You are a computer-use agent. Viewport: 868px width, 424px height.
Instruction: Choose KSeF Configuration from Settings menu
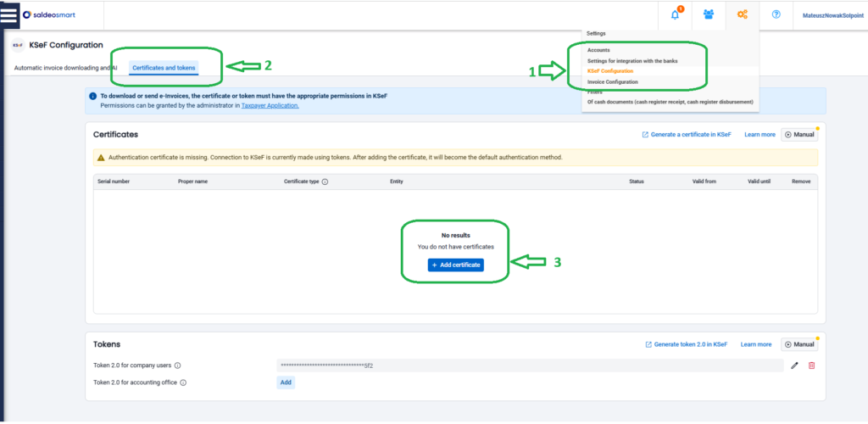[609, 71]
